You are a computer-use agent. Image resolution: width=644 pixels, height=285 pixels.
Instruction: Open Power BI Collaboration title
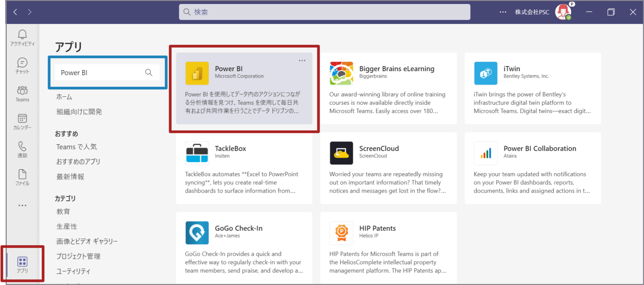click(540, 148)
